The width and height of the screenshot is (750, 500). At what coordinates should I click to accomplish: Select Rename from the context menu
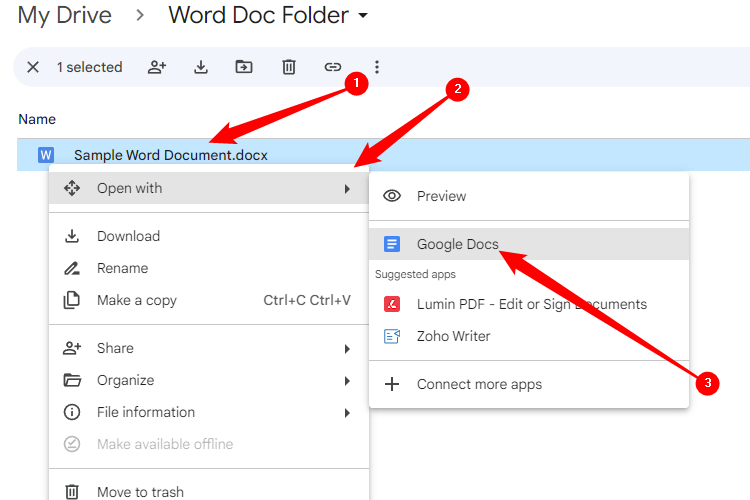[122, 268]
